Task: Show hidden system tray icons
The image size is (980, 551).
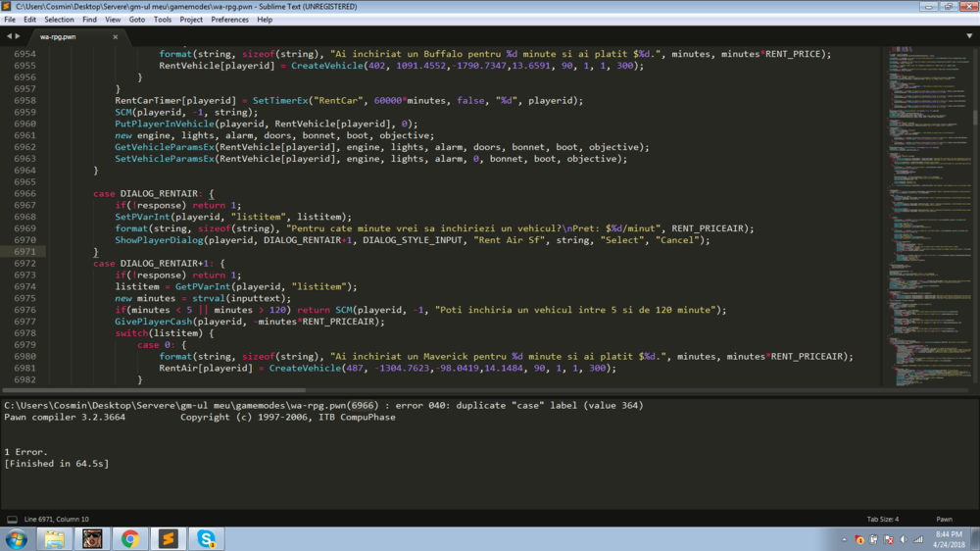Action: point(844,540)
